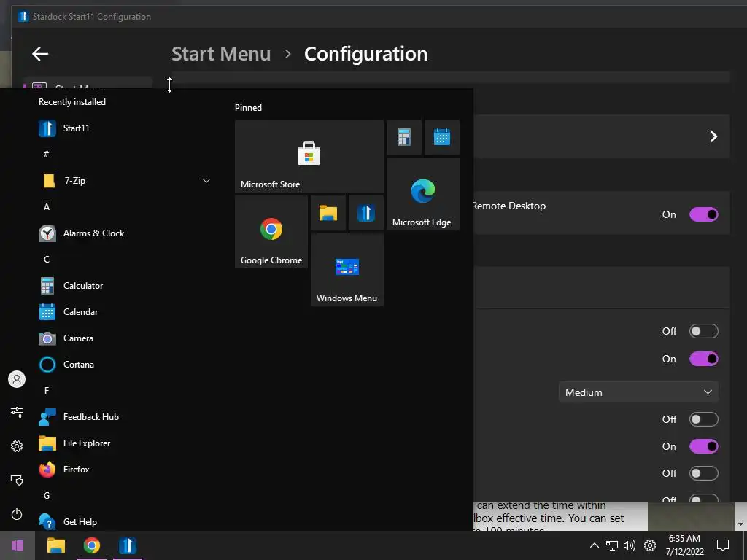This screenshot has height=560, width=747.
Task: Click the user account icon in start menu
Action: [x=17, y=379]
